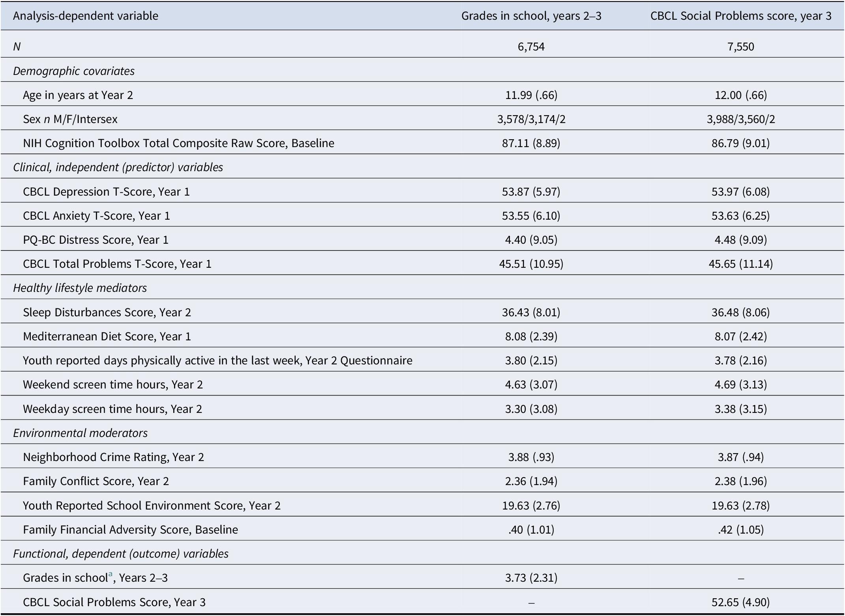845x616 pixels.
Task: Click the 'Healthy lifestyle mediators' section heading
Action: coord(80,288)
